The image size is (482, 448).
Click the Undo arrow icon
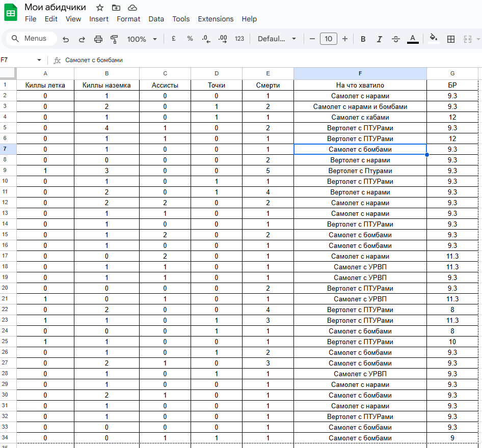tap(66, 39)
